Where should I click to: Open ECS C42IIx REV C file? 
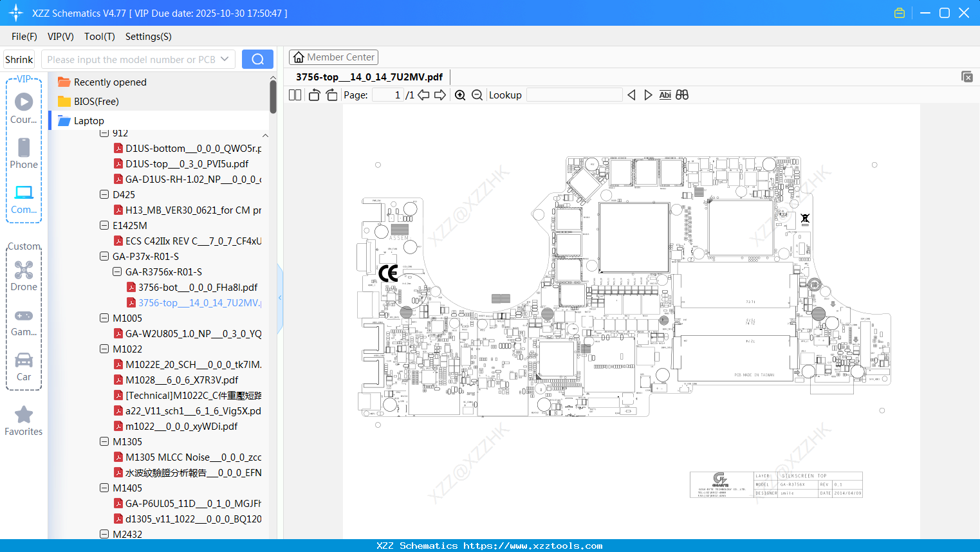click(187, 241)
